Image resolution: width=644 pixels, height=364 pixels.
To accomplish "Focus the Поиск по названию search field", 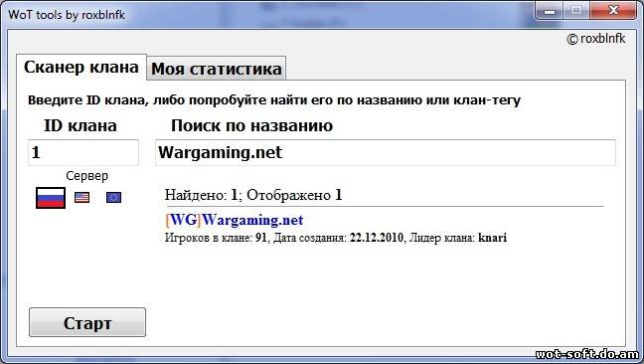I will [x=386, y=152].
